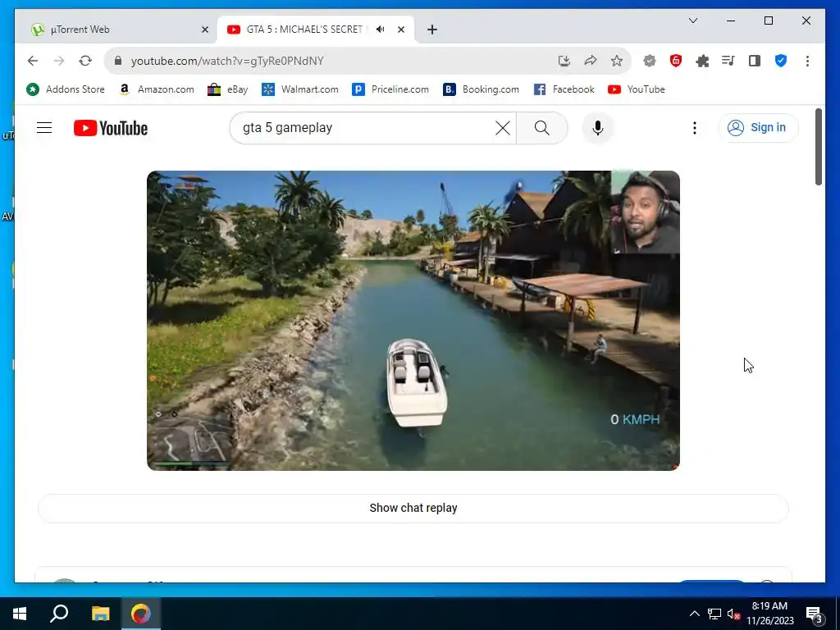The image size is (840, 630).
Task: Open the Addons Store bookmark
Action: click(66, 89)
